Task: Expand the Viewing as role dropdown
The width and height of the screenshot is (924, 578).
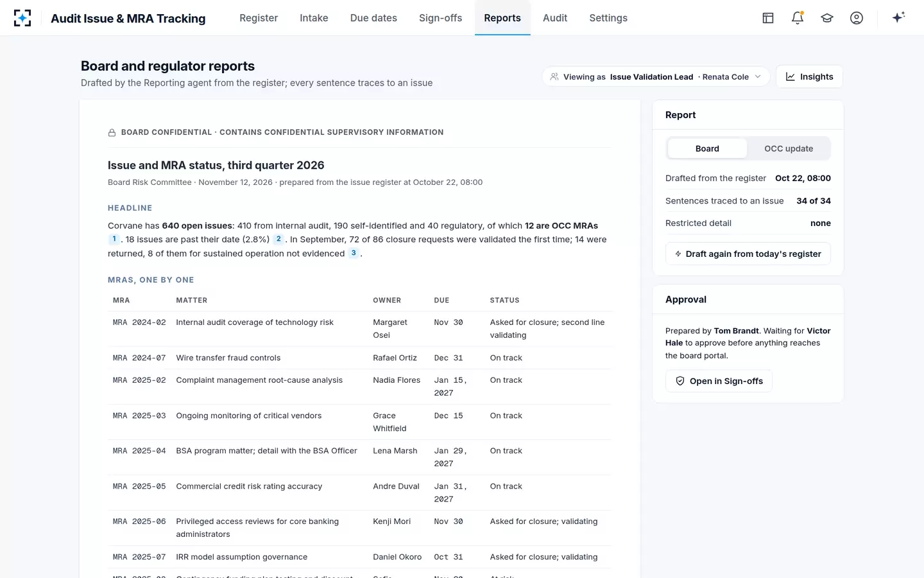Action: (656, 76)
